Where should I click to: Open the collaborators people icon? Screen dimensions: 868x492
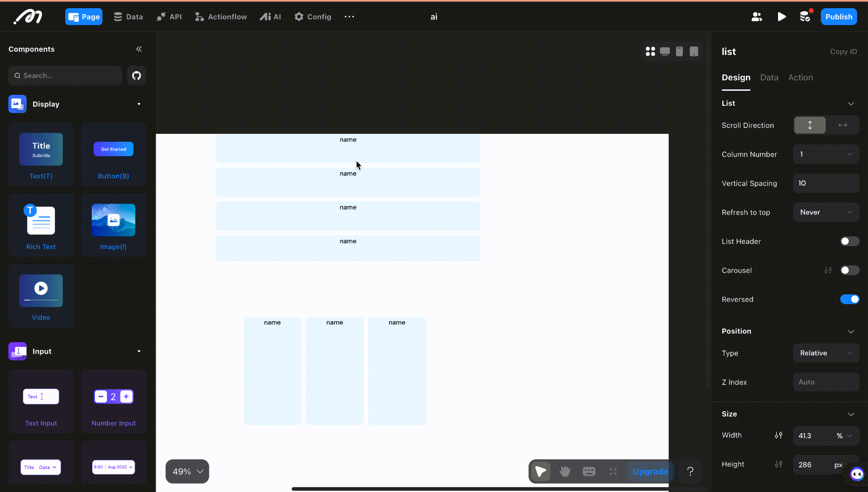click(757, 17)
